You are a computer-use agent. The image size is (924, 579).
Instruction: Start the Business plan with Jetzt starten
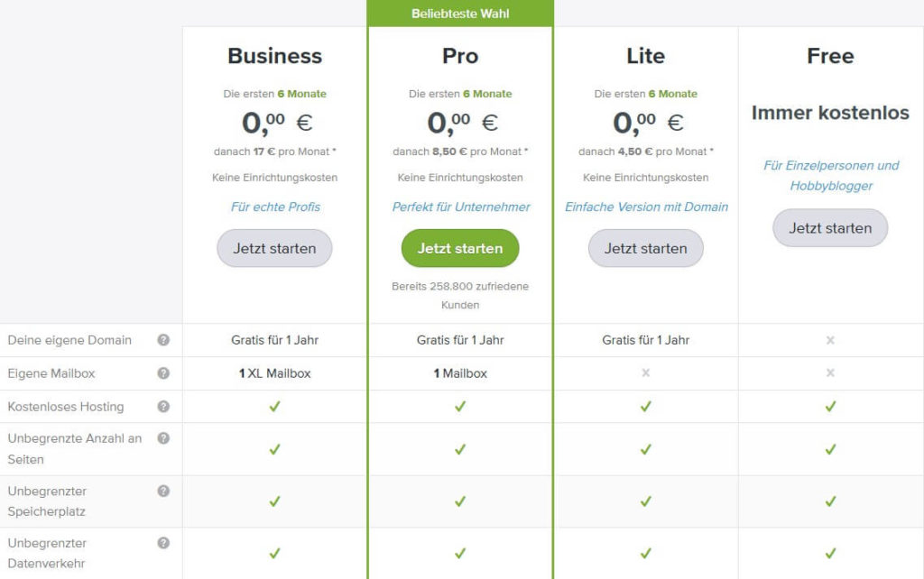(x=274, y=248)
